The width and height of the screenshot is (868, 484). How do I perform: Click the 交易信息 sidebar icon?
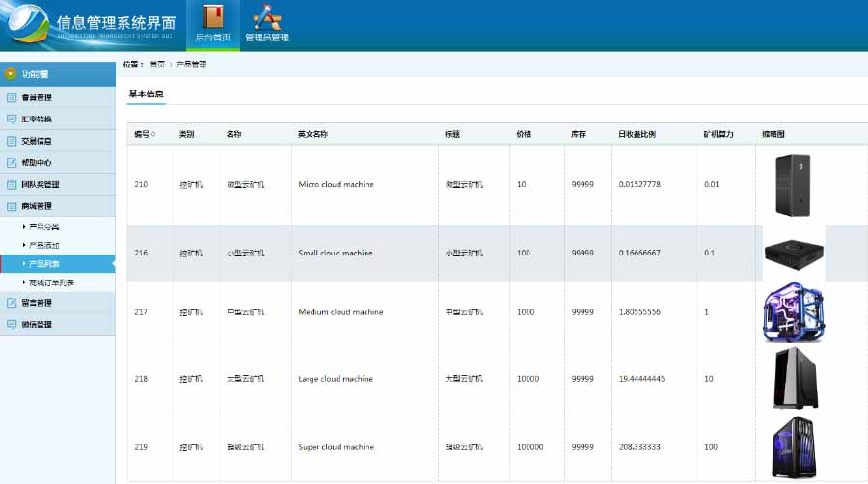click(x=11, y=141)
